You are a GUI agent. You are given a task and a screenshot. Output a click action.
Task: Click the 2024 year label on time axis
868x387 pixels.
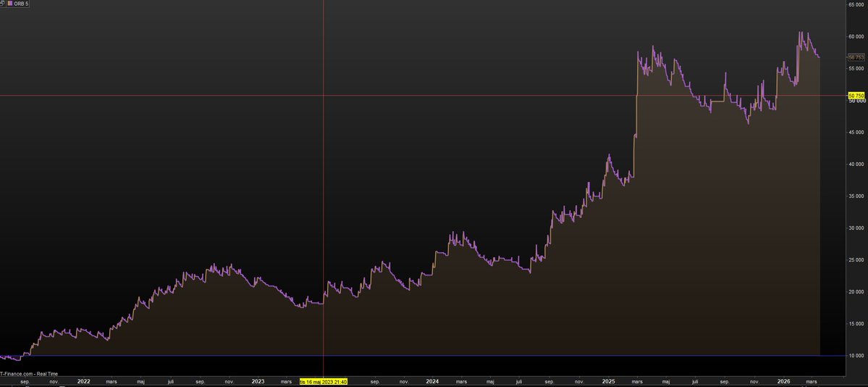tap(433, 382)
